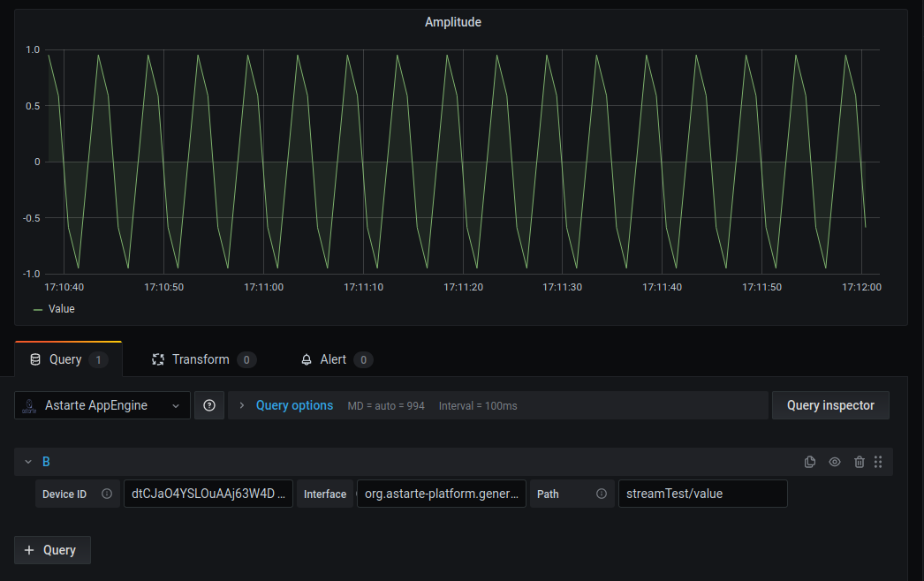The height and width of the screenshot is (581, 924).
Task: Click the info icon beside Device ID
Action: tap(107, 494)
